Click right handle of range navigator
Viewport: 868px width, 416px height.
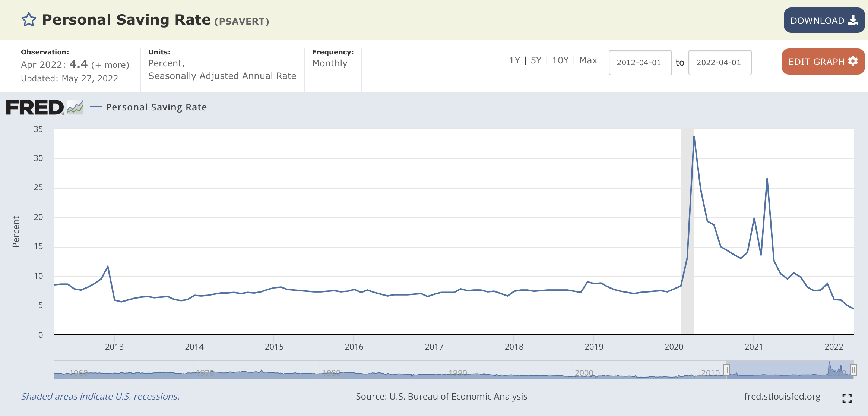click(853, 370)
